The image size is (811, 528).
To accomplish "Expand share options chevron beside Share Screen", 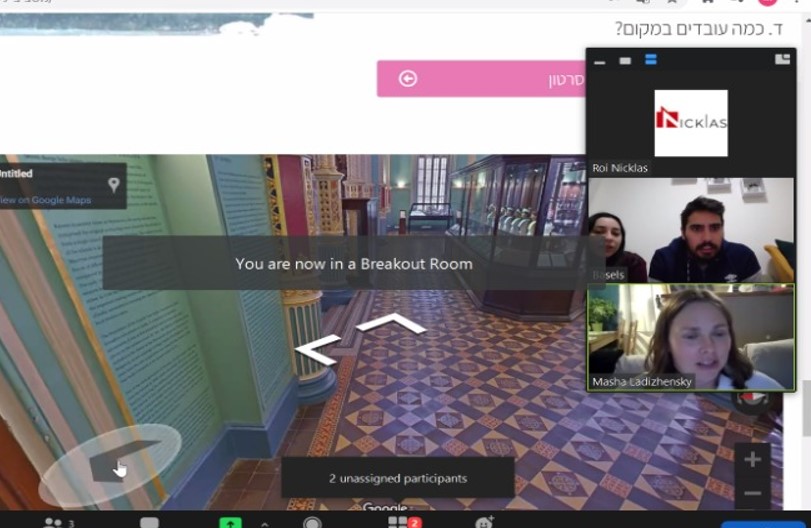I will click(x=265, y=523).
